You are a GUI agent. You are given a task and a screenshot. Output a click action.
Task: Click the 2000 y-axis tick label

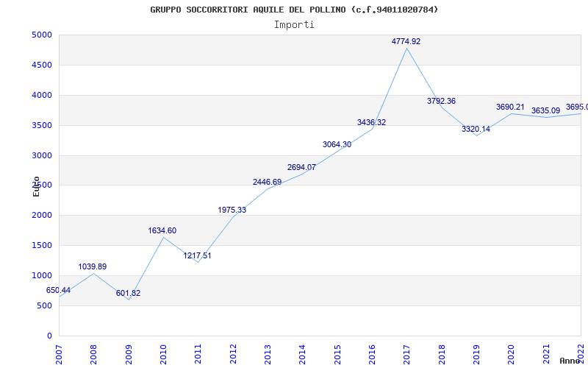pos(41,216)
